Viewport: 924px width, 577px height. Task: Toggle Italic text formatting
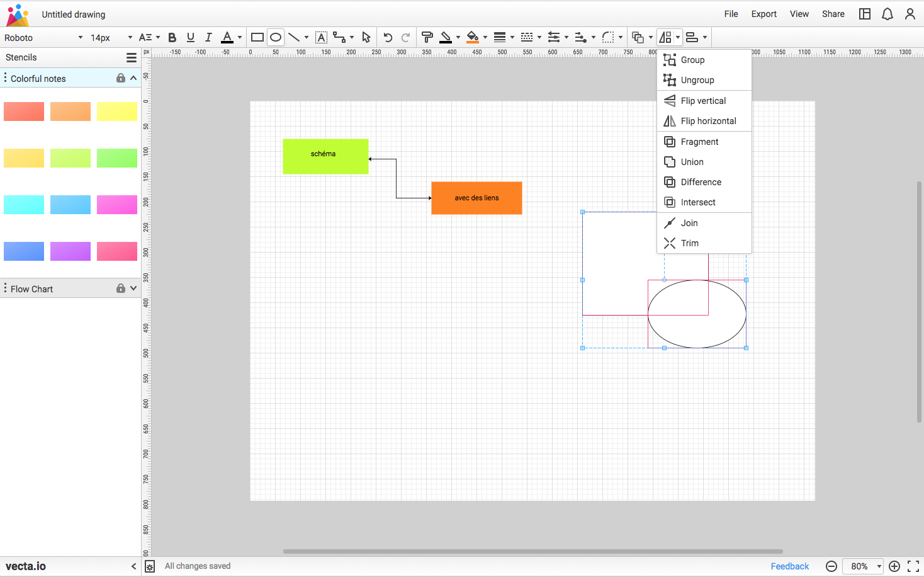pos(208,38)
